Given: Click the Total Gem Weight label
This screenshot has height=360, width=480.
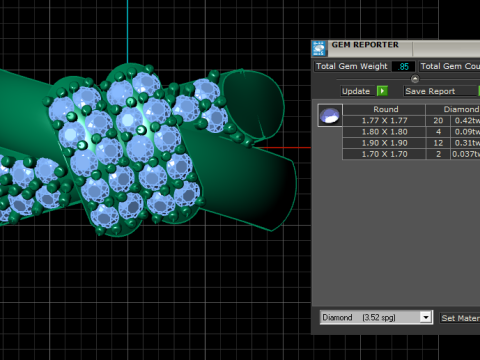Looking at the screenshot, I should tap(352, 66).
